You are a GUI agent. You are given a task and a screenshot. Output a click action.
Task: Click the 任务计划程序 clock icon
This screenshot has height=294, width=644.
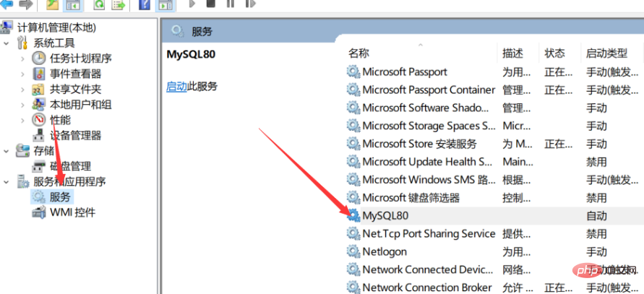click(x=38, y=59)
